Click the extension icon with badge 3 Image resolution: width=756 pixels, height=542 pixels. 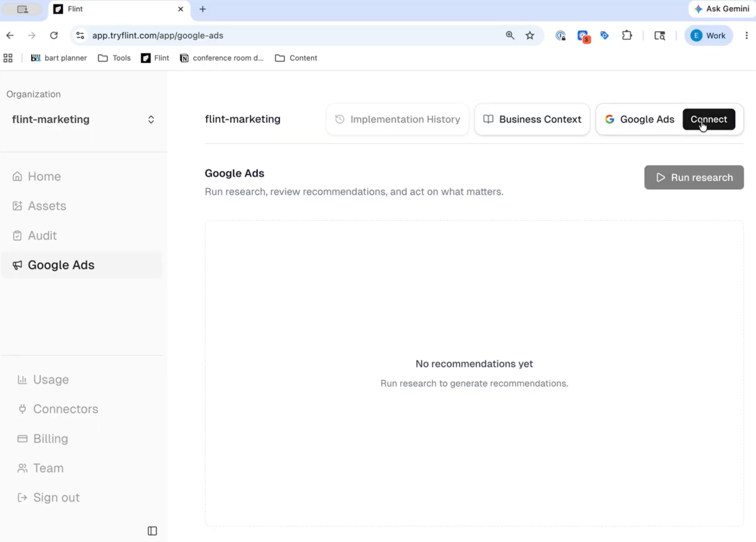[583, 36]
